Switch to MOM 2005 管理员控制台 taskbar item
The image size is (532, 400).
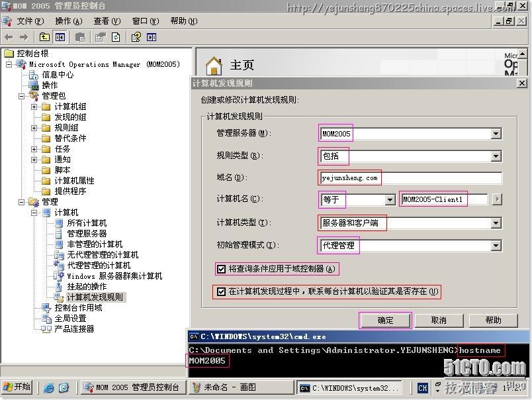(134, 387)
